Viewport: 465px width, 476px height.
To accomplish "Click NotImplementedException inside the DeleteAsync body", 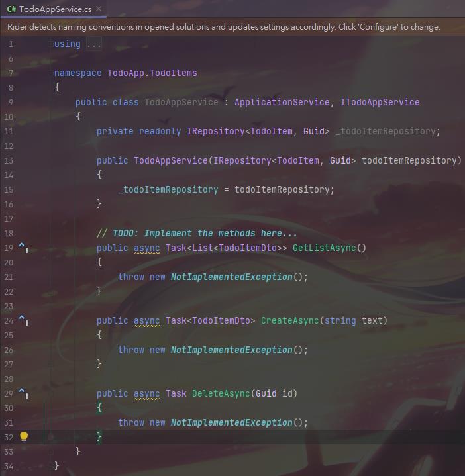I will coord(231,422).
